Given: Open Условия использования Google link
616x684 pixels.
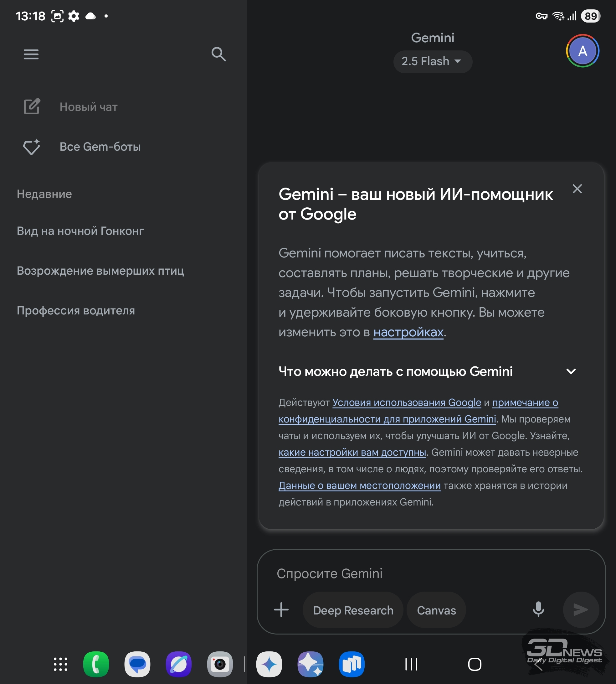Looking at the screenshot, I should click(407, 403).
